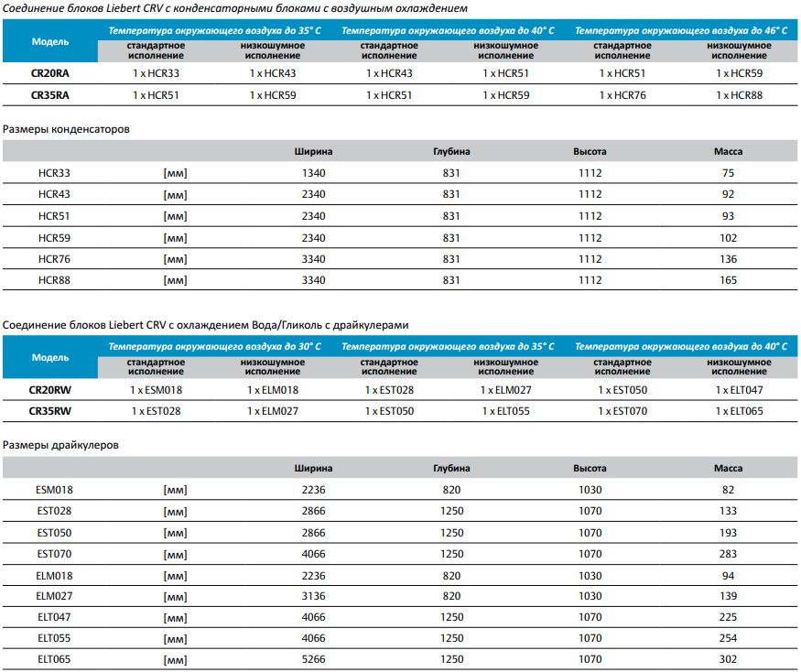
Task: Click the Размеры драйкулеров heading
Action: 60,445
